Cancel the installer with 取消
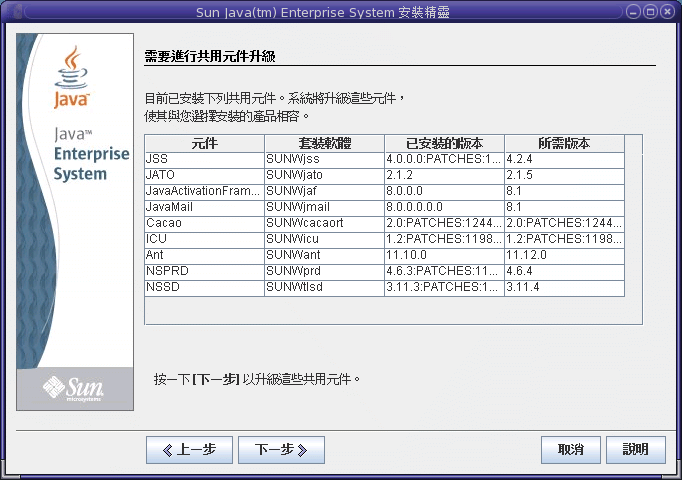 571,450
